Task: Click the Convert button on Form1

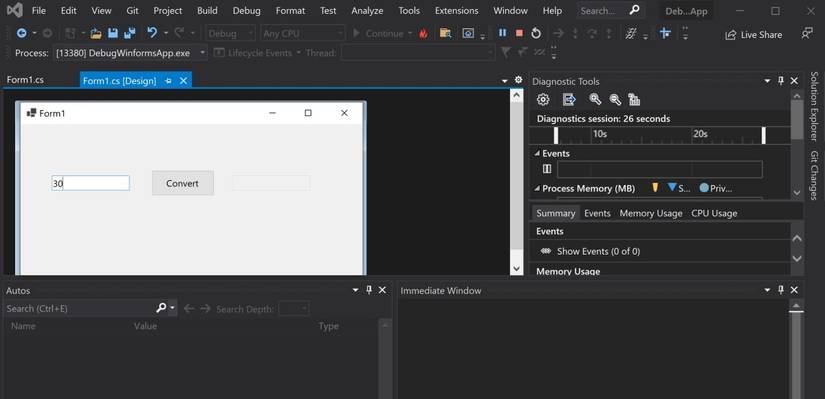Action: click(x=183, y=183)
